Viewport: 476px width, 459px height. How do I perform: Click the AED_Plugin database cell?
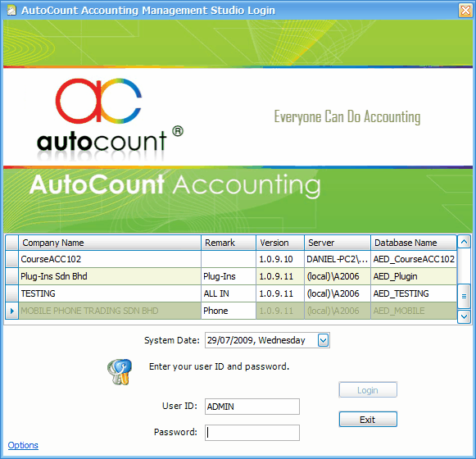click(x=414, y=276)
